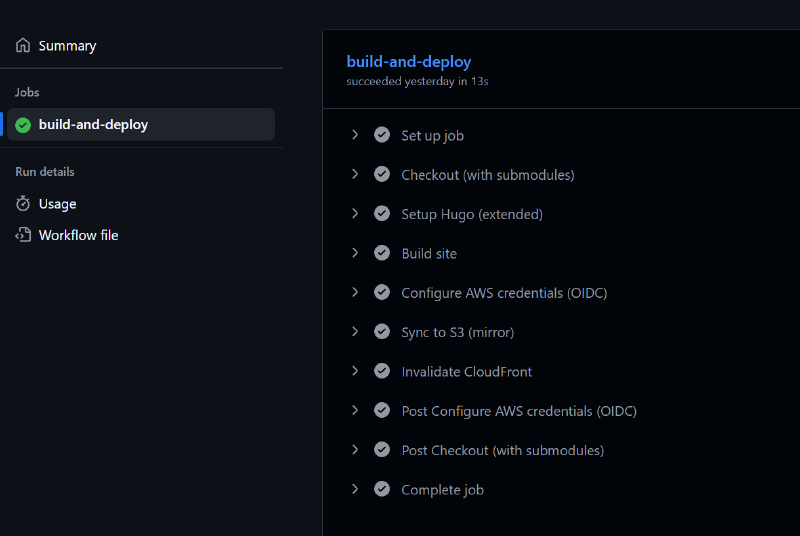Click the Sync to S3 success checkmark
The image size is (800, 536).
pos(382,332)
